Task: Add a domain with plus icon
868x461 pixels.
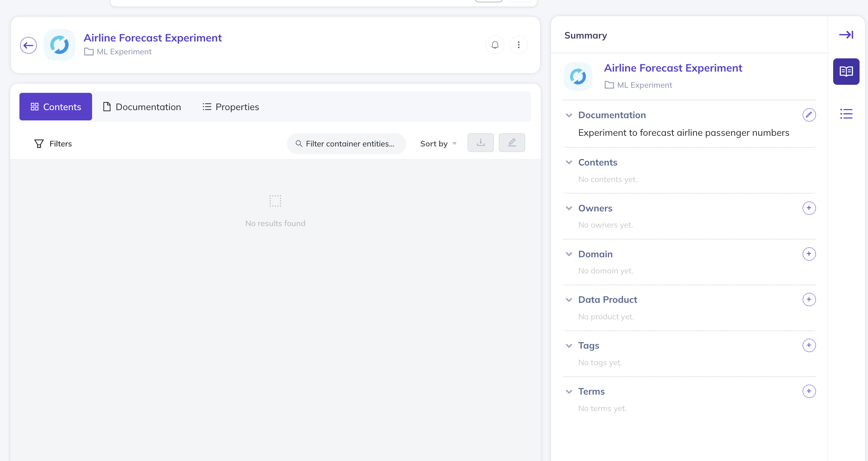Action: pyautogui.click(x=809, y=254)
